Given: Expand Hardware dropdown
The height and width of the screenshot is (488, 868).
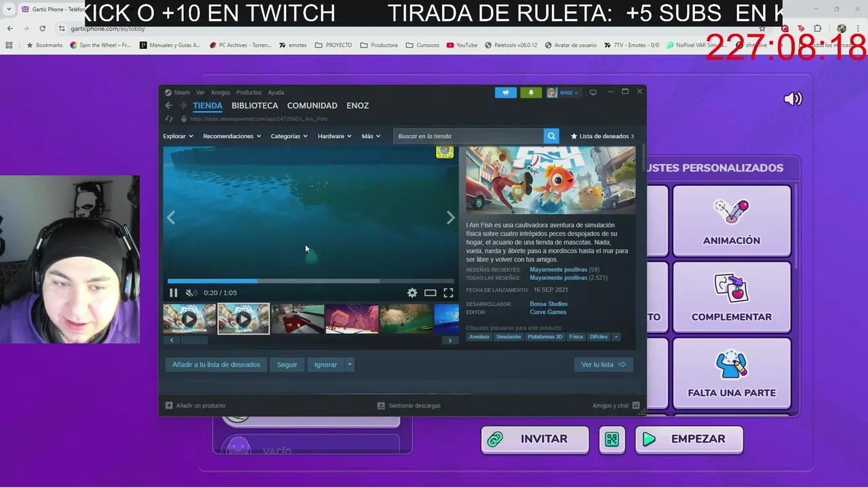Looking at the screenshot, I should pos(334,136).
